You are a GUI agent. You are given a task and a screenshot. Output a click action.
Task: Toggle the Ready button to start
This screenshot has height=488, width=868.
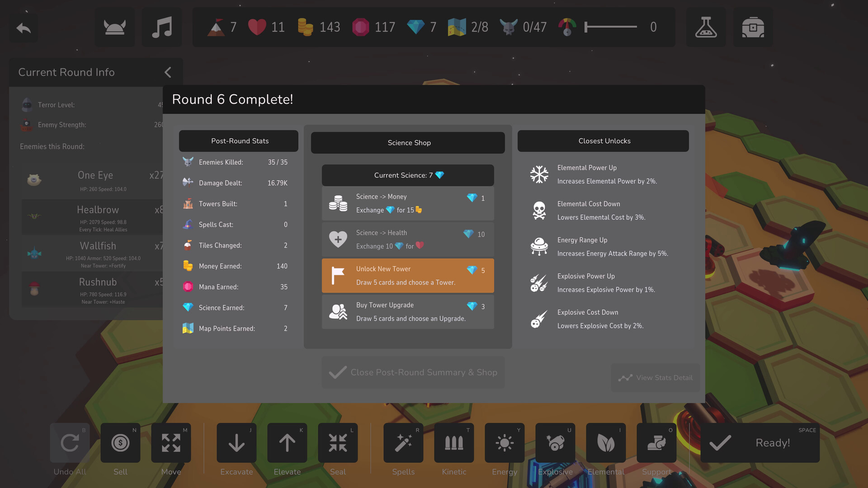pyautogui.click(x=773, y=442)
